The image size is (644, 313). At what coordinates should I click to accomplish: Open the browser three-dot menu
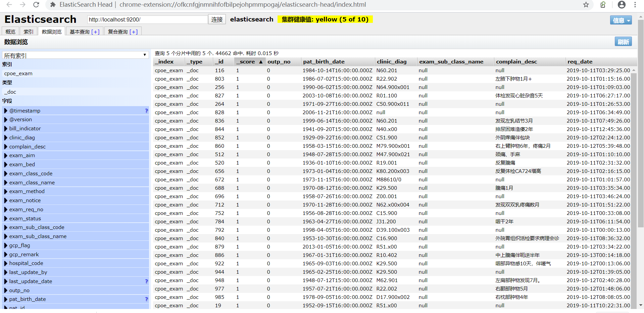[x=635, y=5]
